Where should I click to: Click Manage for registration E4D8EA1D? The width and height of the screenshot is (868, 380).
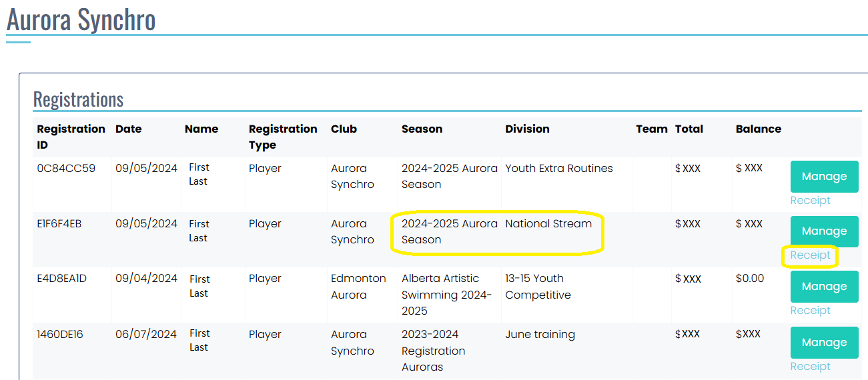click(x=824, y=287)
